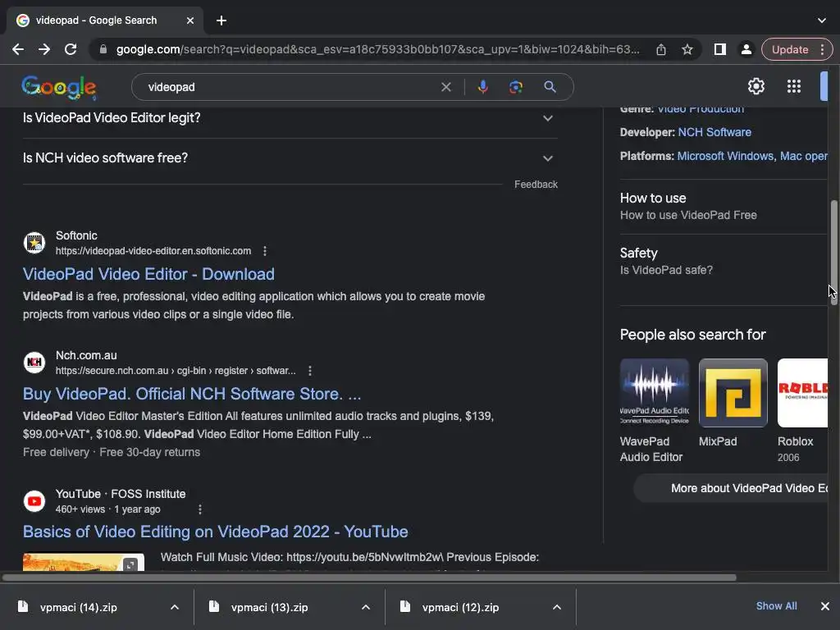Open WavePad Audio Editor thumbnail

click(x=654, y=393)
